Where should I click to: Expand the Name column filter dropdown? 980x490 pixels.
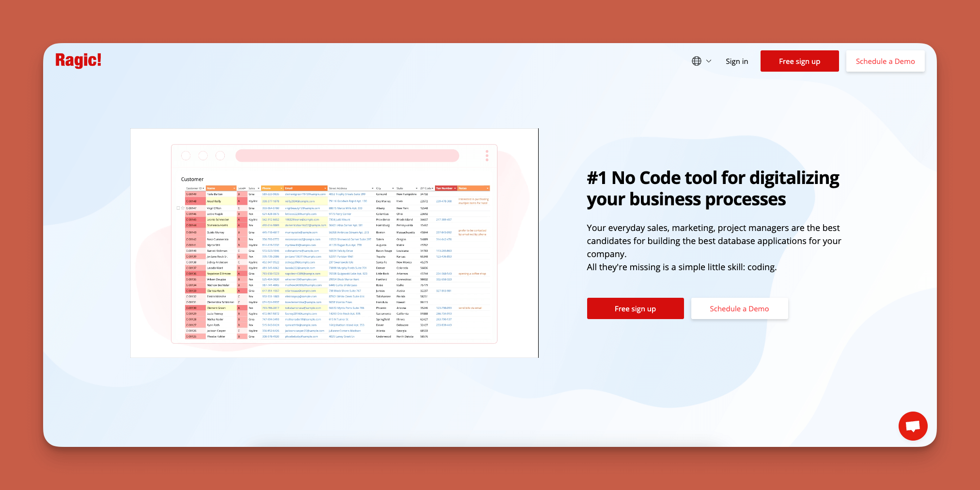[x=234, y=188]
